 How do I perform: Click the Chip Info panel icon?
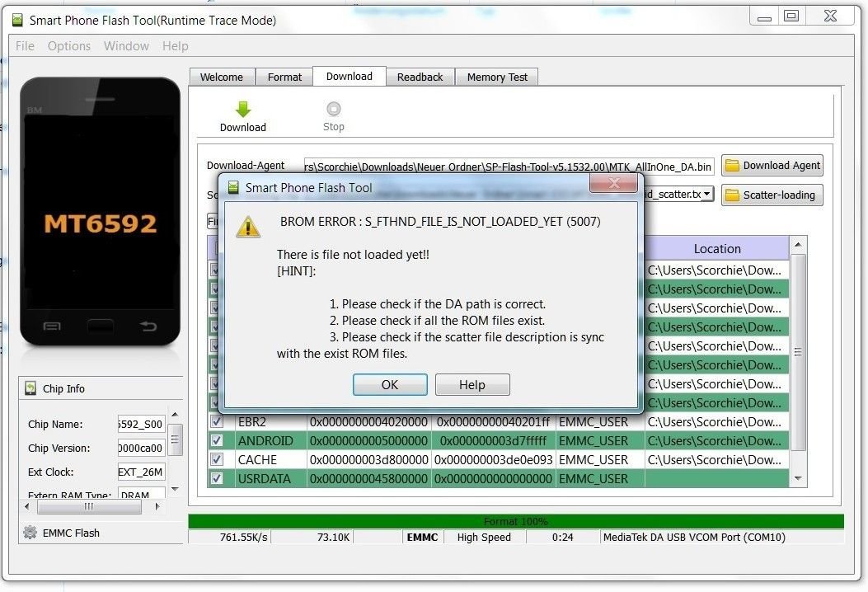(x=30, y=388)
